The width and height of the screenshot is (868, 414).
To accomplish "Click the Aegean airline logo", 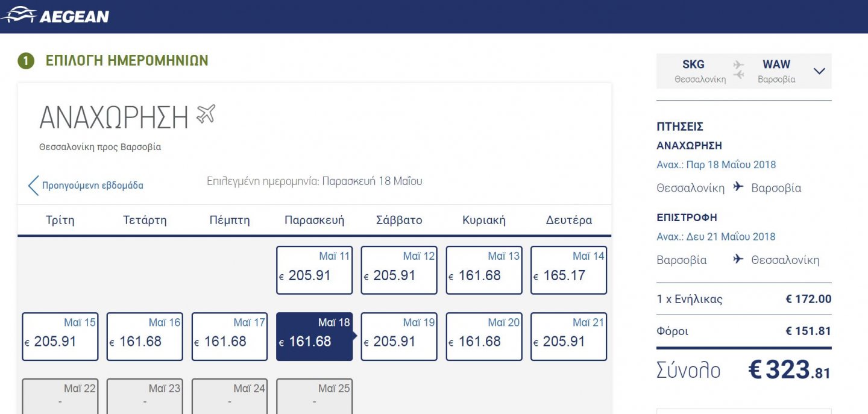I will 55,15.
